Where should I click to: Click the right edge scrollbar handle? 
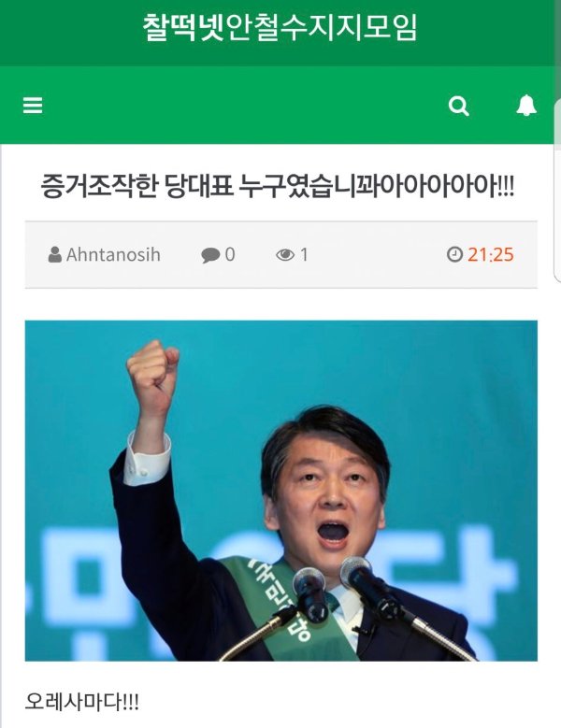click(557, 191)
